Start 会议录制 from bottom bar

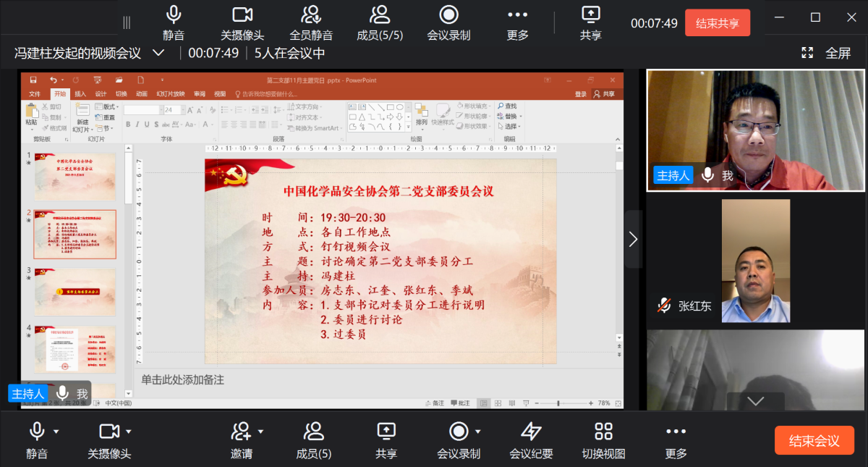(459, 432)
